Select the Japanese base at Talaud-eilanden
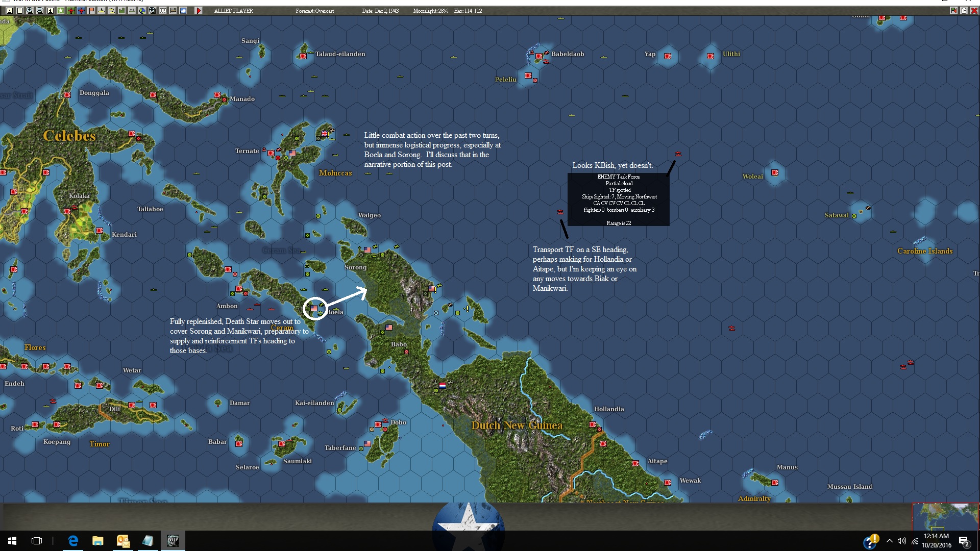980x551 pixels. point(303,56)
